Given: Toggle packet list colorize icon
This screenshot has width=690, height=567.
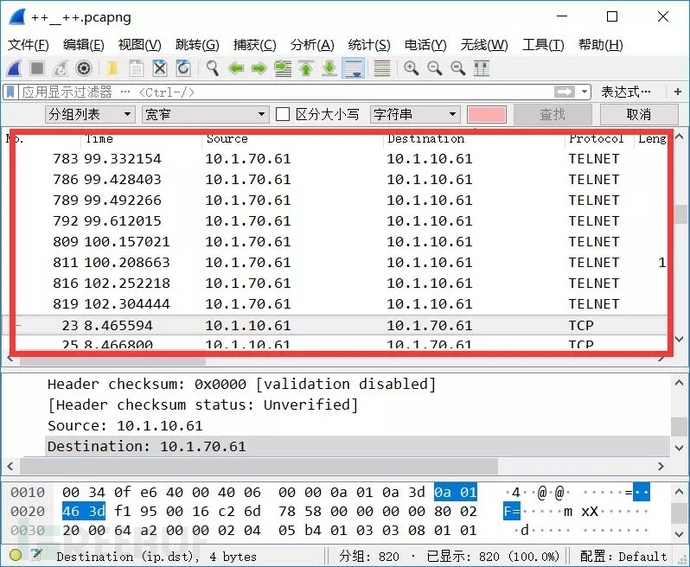Looking at the screenshot, I should (x=382, y=69).
